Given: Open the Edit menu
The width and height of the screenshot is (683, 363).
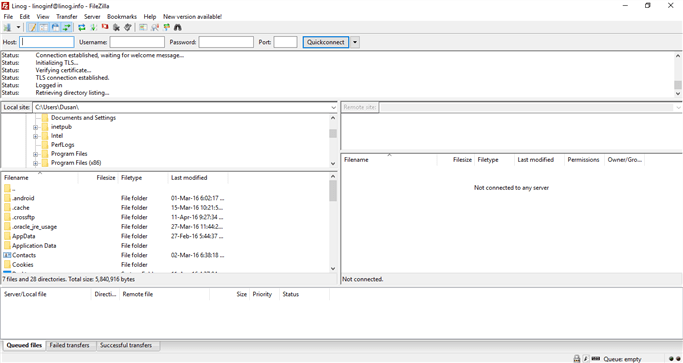Looking at the screenshot, I should [x=24, y=17].
